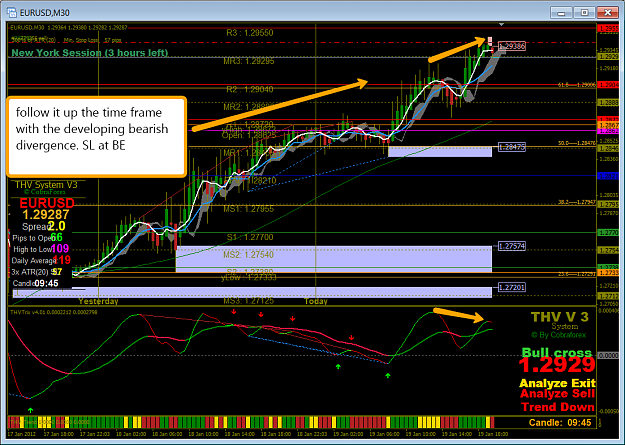Click the '17 Jan 2012' date axis label

pyautogui.click(x=22, y=434)
